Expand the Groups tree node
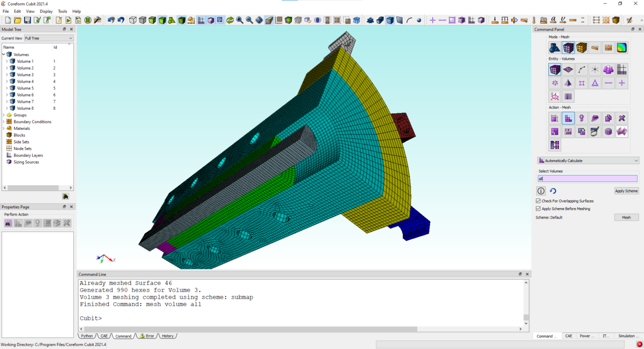This screenshot has width=644, height=349. click(4, 115)
